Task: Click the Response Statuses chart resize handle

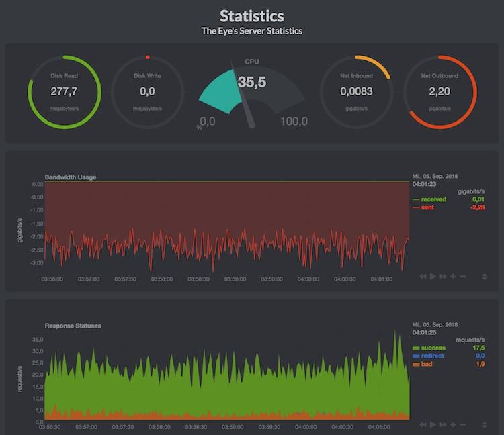Action: [485, 425]
